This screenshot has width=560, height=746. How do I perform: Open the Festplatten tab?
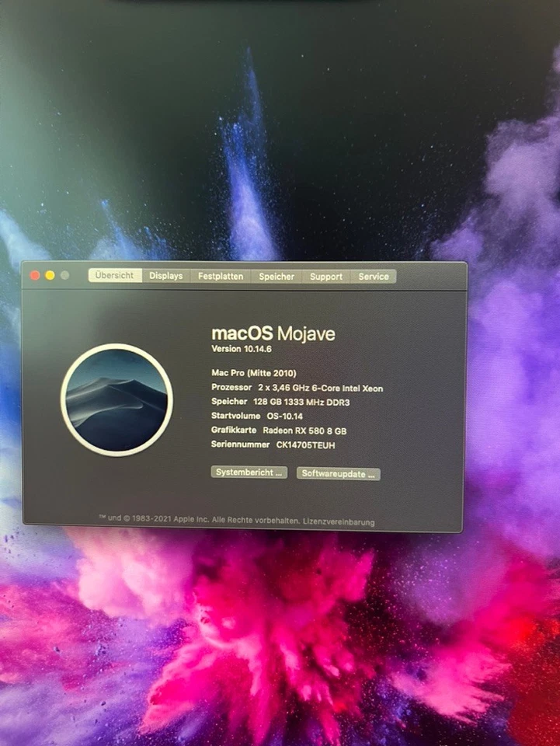pos(221,277)
